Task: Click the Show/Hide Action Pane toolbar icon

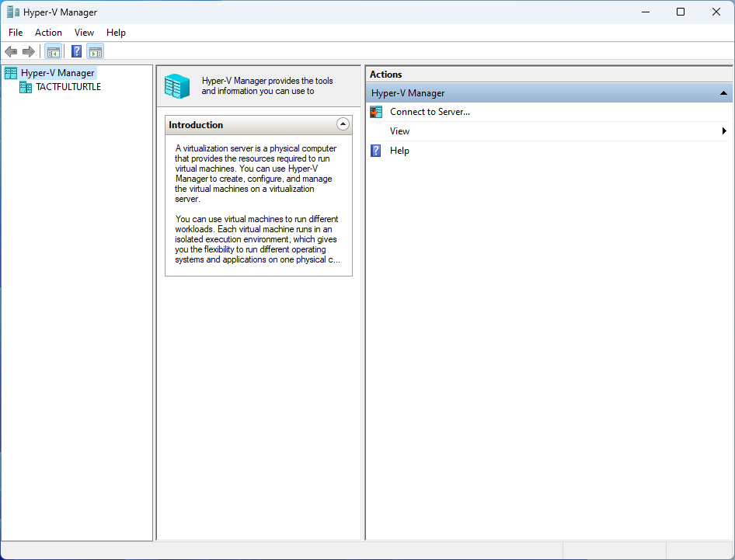Action: coord(96,51)
